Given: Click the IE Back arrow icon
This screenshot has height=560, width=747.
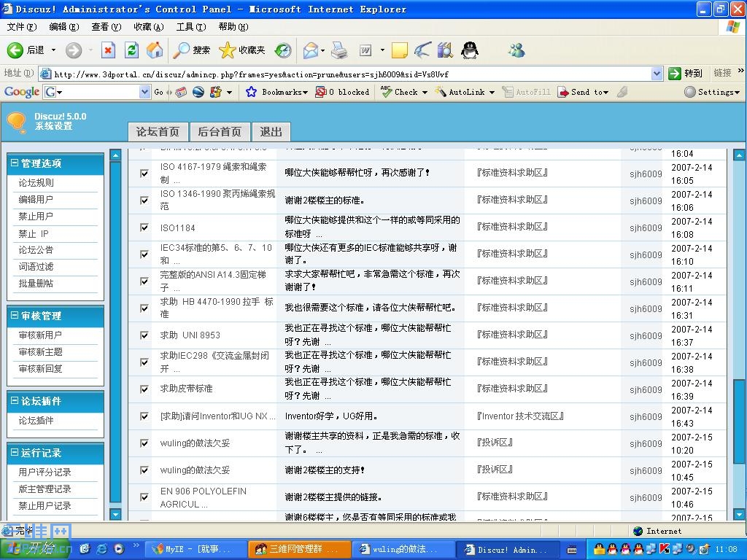Looking at the screenshot, I should [15, 50].
